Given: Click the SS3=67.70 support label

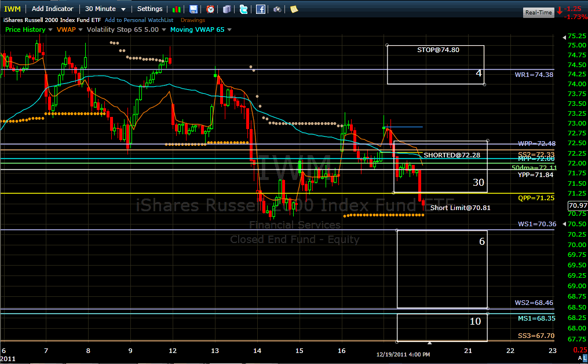Looking at the screenshot, I should pos(536,336).
